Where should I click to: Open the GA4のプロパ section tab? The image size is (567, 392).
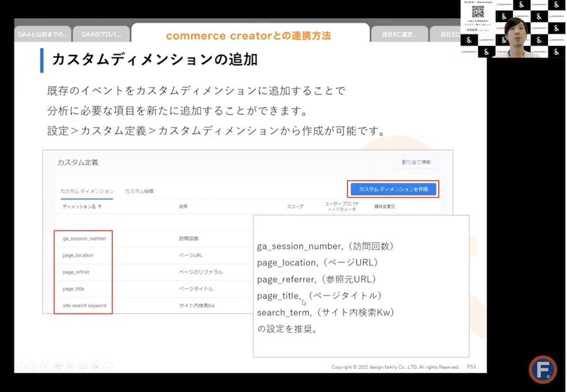(101, 35)
